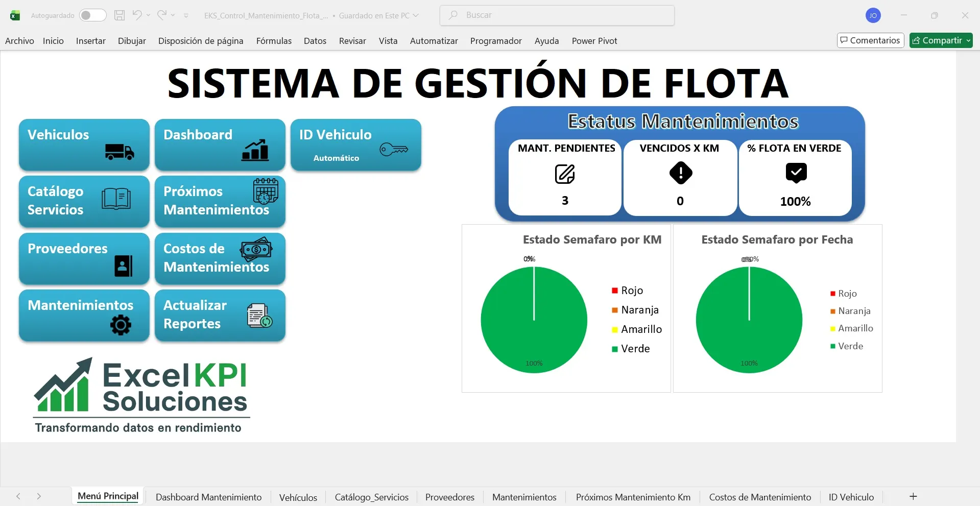Select the gear icon on Mantenimientos
The width and height of the screenshot is (980, 506).
point(120,325)
